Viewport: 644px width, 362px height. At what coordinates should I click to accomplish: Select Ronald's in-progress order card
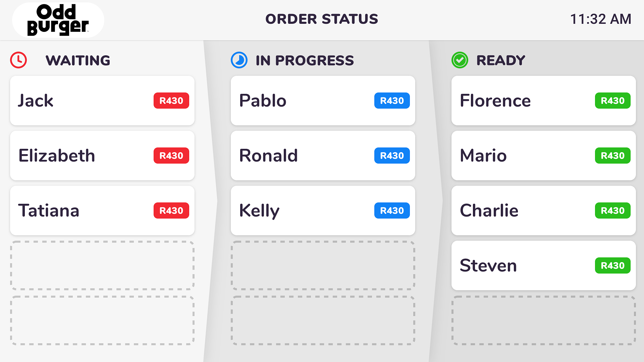(323, 156)
